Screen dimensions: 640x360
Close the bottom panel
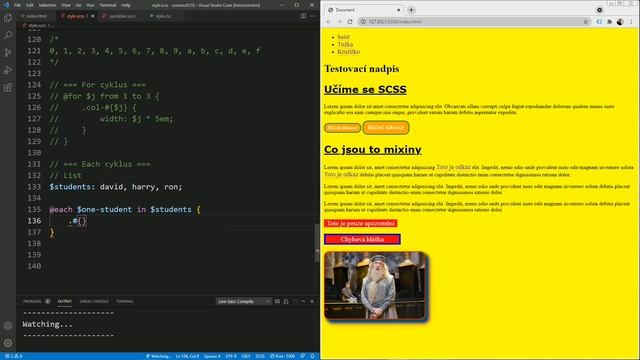tap(312, 301)
